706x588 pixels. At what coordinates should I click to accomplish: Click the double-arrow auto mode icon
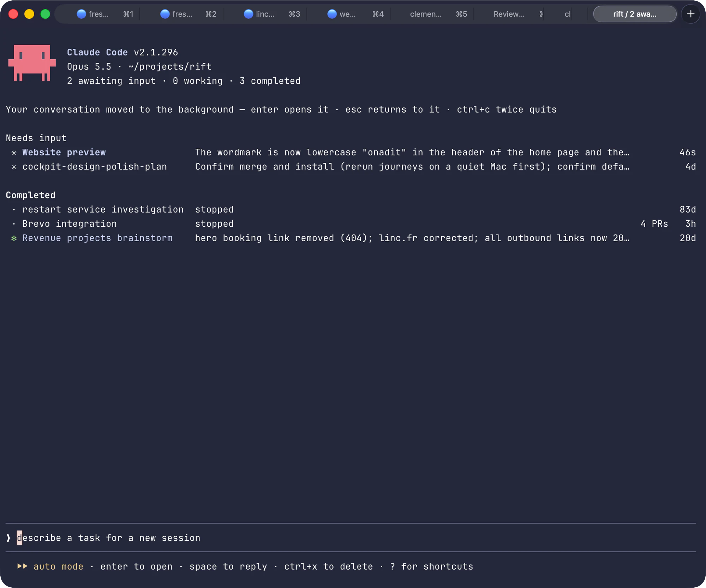pyautogui.click(x=23, y=566)
